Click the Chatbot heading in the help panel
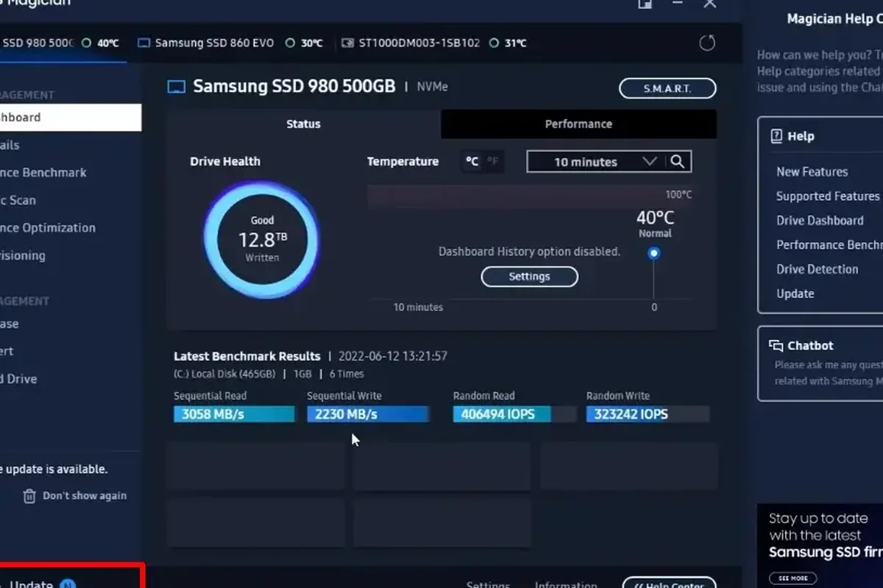 pyautogui.click(x=810, y=346)
